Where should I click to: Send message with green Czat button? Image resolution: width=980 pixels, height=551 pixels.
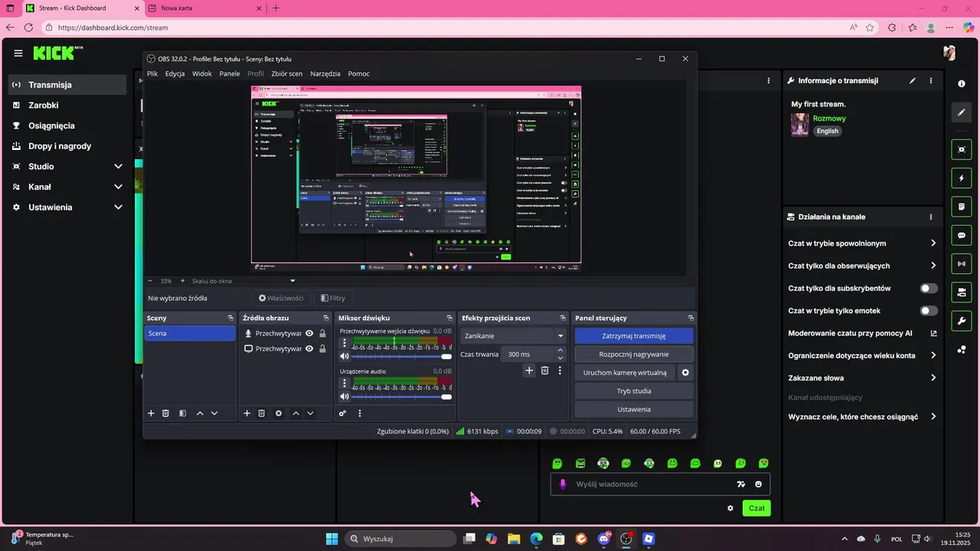tap(756, 508)
